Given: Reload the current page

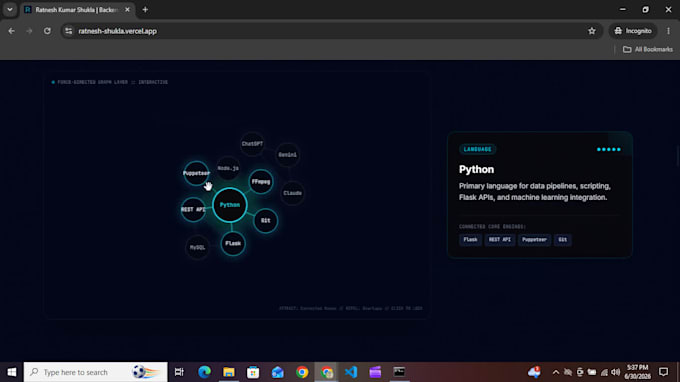Looking at the screenshot, I should tap(47, 31).
